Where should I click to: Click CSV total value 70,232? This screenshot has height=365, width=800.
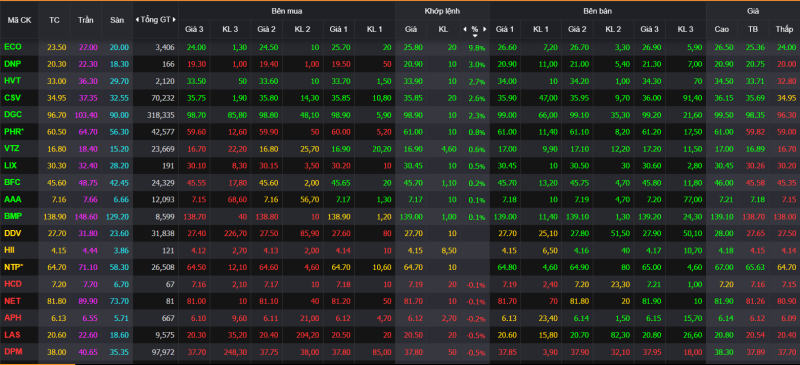162,98
